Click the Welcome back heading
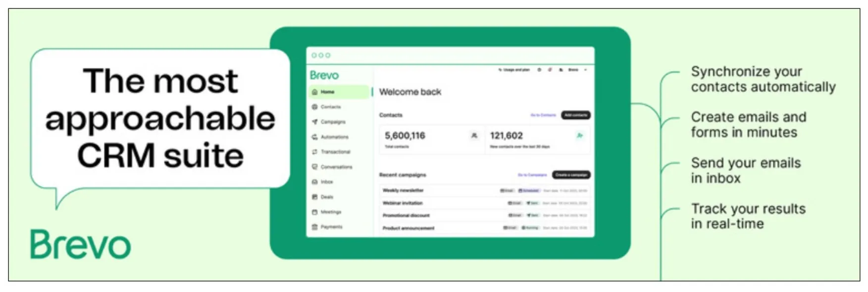Screen dimensions: 868x292 coord(410,92)
